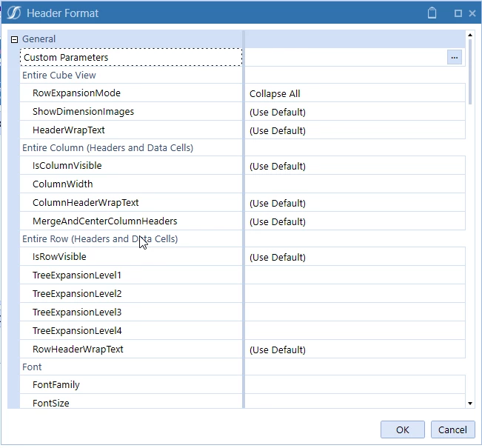
Task: Click the Entire Cube View group heading
Action: [x=59, y=76]
